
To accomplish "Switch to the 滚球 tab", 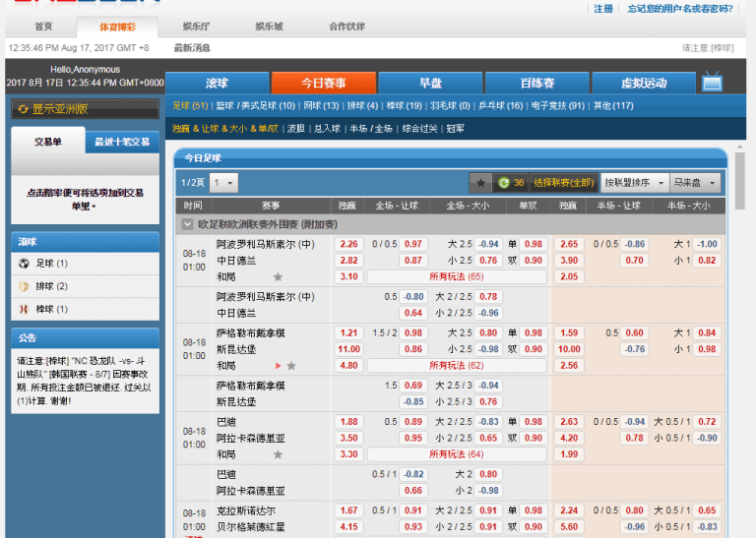I will 217,83.
